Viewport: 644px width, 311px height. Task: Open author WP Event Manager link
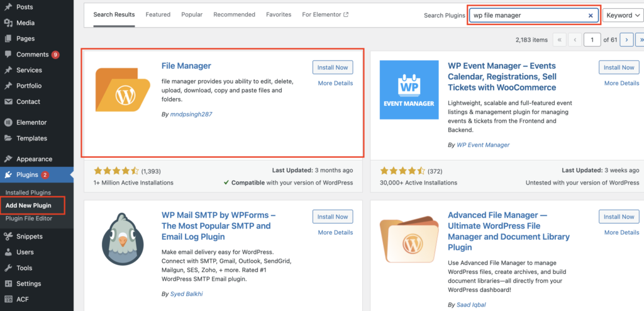[483, 145]
